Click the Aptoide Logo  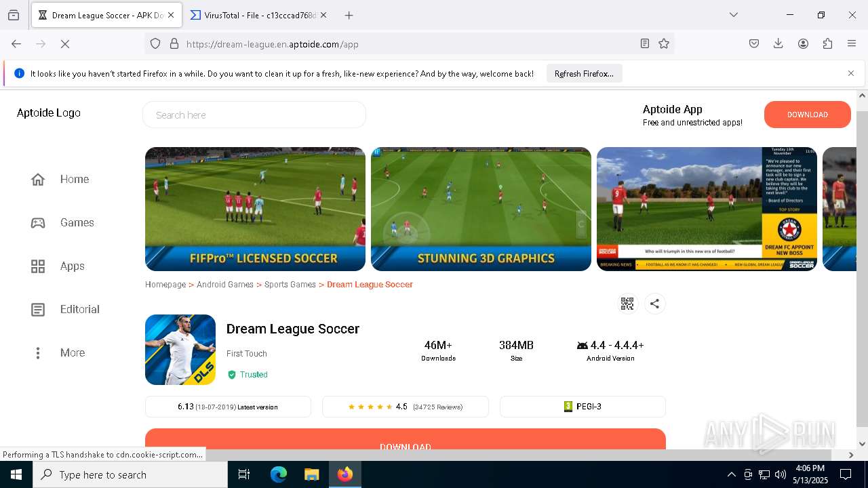[49, 113]
